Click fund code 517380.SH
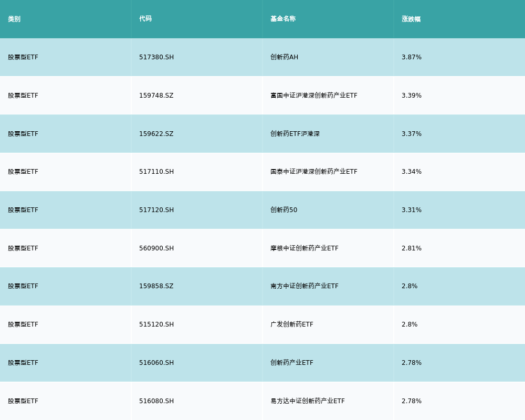This screenshot has width=525, height=420. click(156, 57)
